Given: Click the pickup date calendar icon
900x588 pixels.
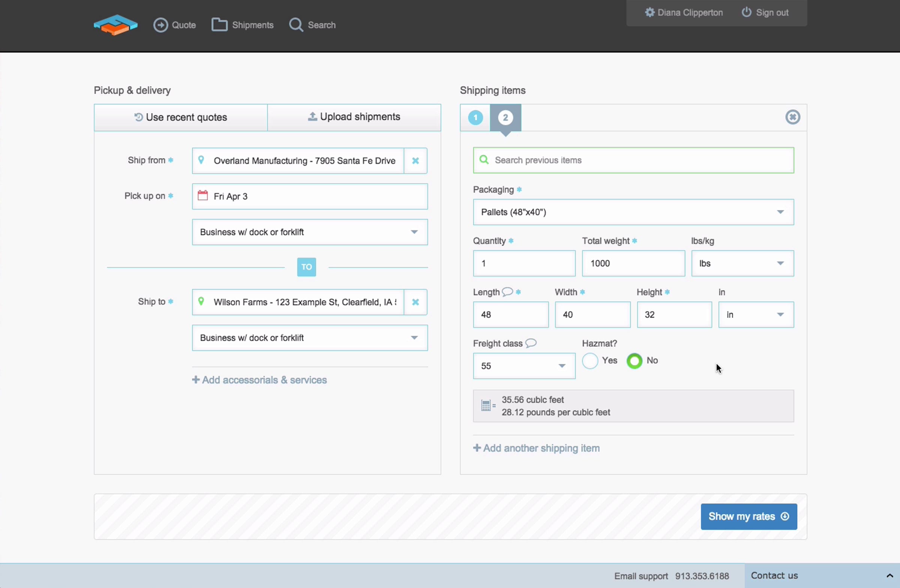Looking at the screenshot, I should pyautogui.click(x=203, y=196).
